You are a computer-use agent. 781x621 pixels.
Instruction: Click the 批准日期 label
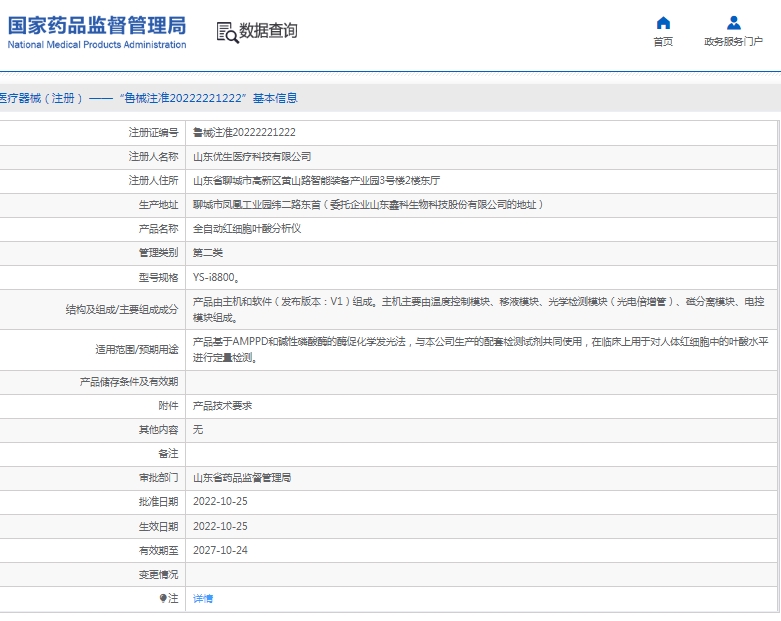(x=158, y=501)
